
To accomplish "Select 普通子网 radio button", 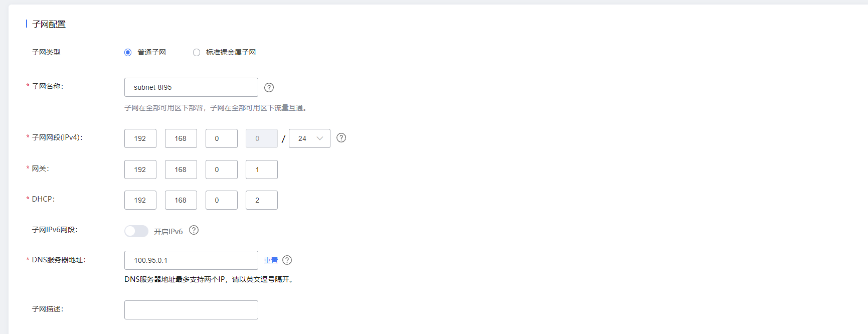I will point(128,52).
